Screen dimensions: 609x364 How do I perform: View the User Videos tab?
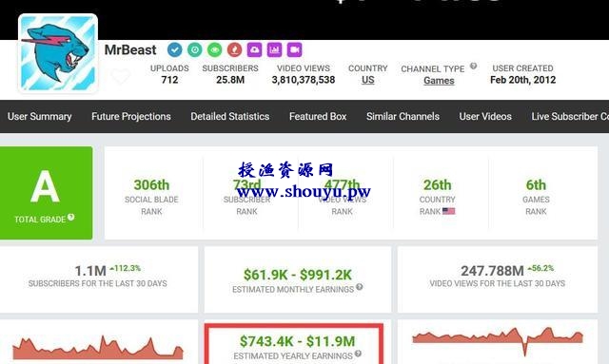(485, 116)
